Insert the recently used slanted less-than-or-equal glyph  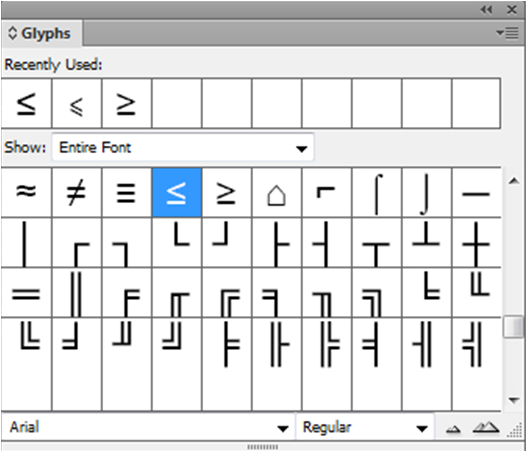coord(77,104)
